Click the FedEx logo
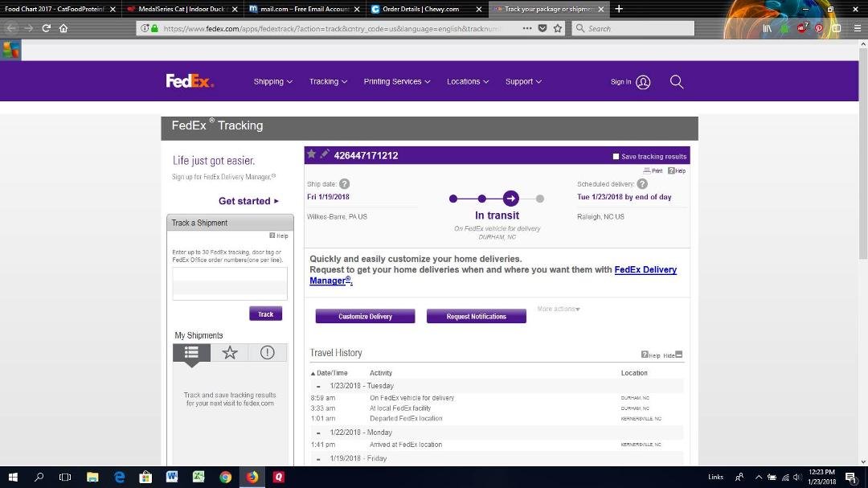This screenshot has height=488, width=868. [x=190, y=81]
